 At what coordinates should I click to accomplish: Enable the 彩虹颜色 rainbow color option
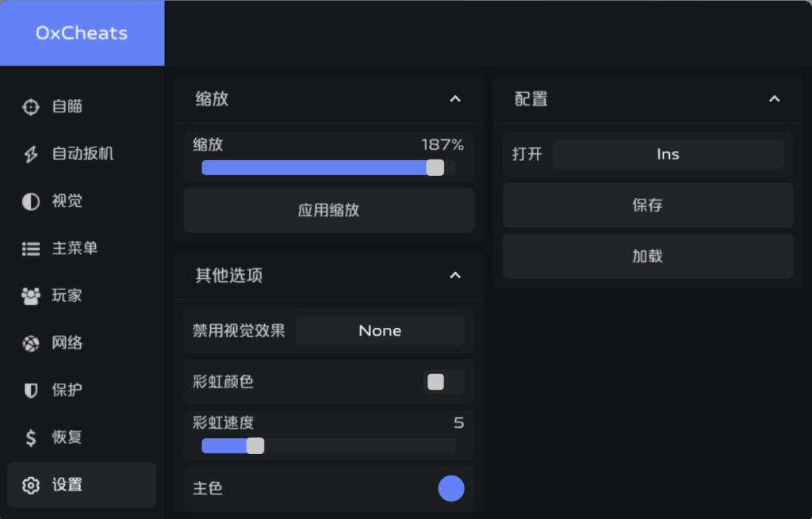click(x=435, y=382)
